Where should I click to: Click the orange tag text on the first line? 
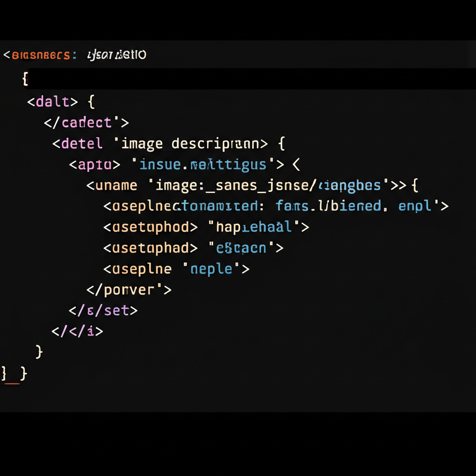(40, 55)
